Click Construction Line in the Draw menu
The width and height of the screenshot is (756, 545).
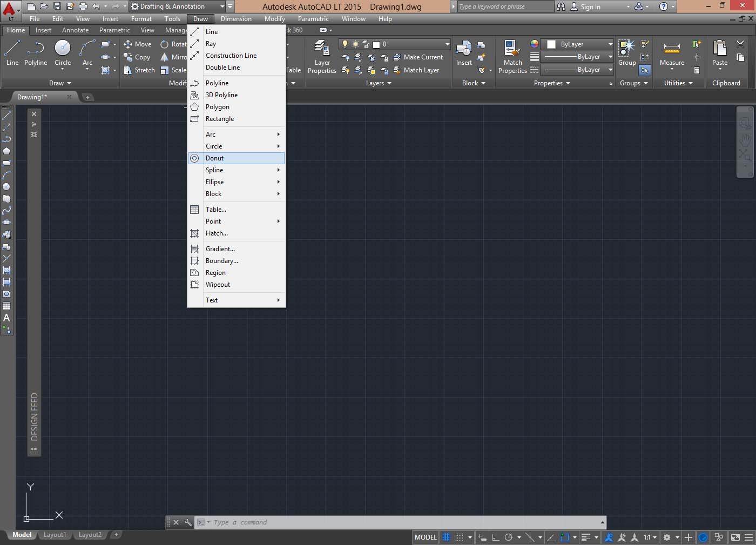[236, 56]
